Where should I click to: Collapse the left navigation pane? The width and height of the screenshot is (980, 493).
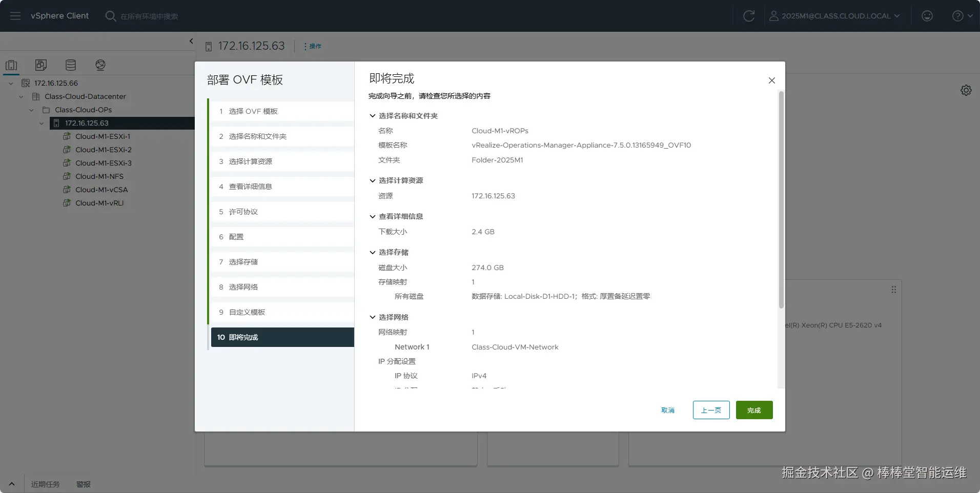point(191,41)
